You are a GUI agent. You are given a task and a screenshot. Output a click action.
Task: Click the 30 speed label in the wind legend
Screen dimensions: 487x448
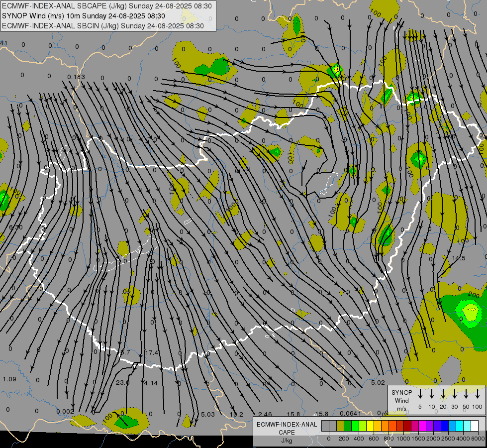454,407
